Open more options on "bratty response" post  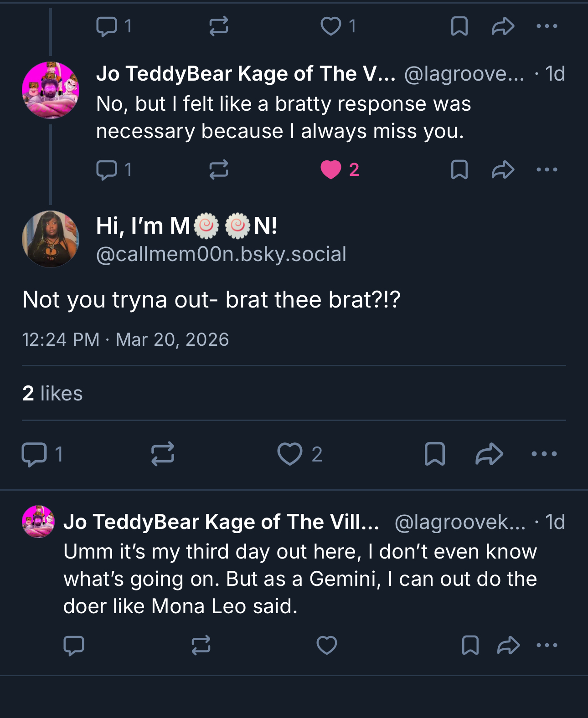[x=547, y=170]
